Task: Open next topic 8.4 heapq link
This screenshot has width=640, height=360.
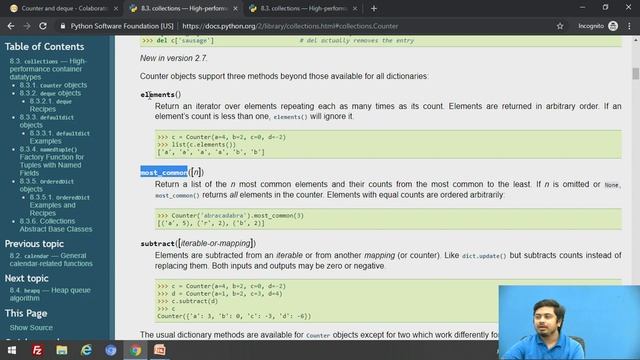Action: pos(50,294)
